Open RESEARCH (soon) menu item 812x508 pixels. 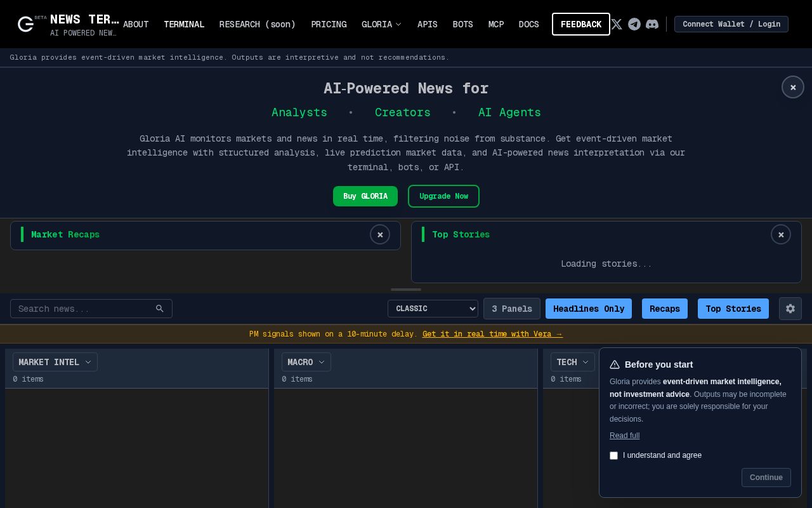point(258,24)
